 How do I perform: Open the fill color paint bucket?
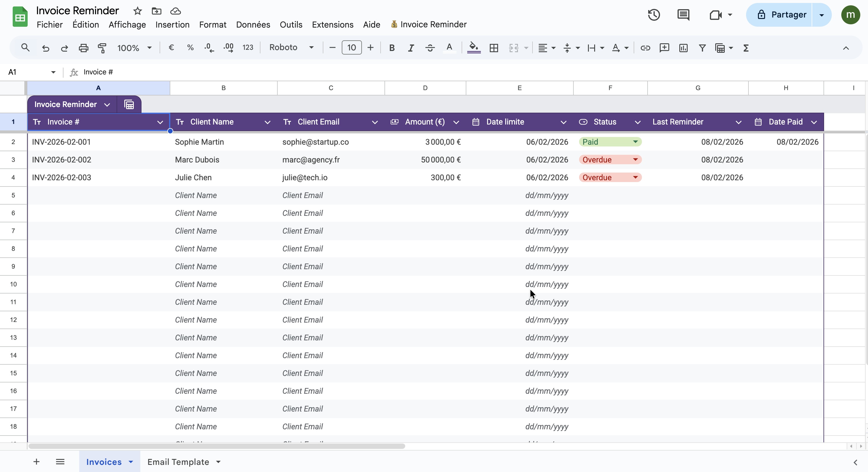(x=473, y=47)
